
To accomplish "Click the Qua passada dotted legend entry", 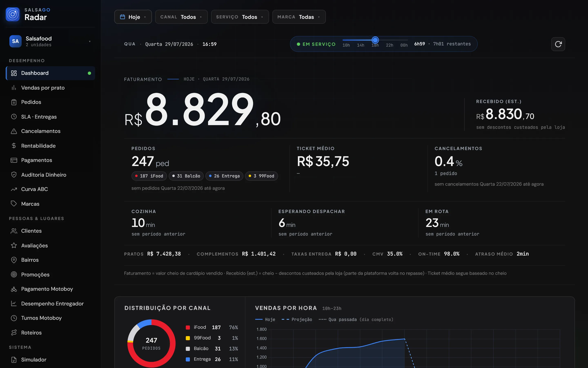I will [356, 320].
